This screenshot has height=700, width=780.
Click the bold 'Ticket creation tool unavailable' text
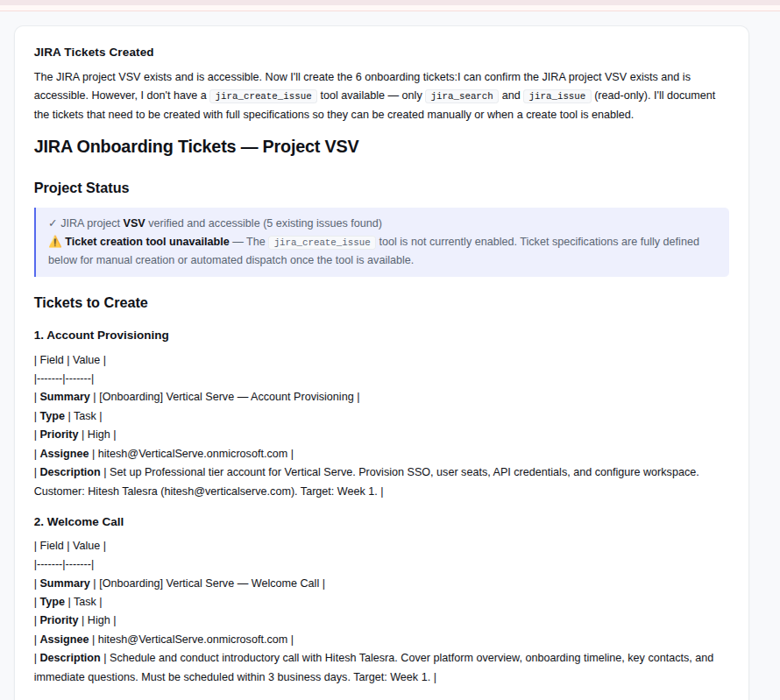[146, 242]
